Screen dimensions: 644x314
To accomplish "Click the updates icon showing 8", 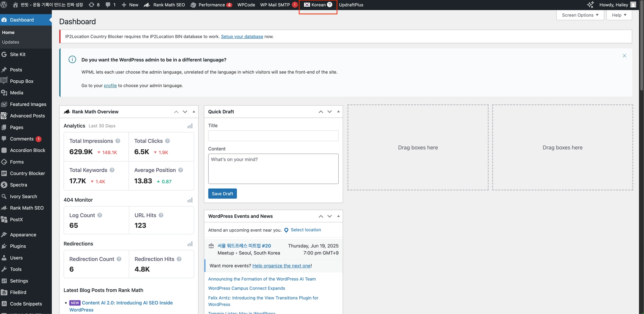I will (x=94, y=5).
